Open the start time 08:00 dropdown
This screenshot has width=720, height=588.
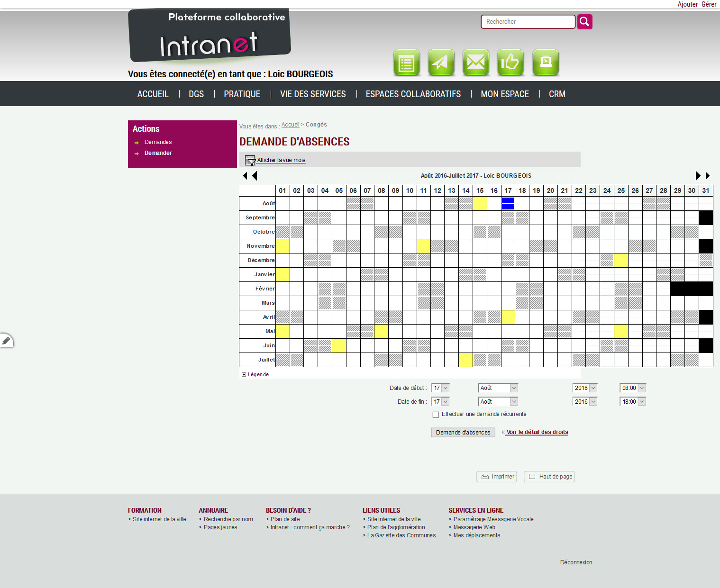(x=633, y=388)
